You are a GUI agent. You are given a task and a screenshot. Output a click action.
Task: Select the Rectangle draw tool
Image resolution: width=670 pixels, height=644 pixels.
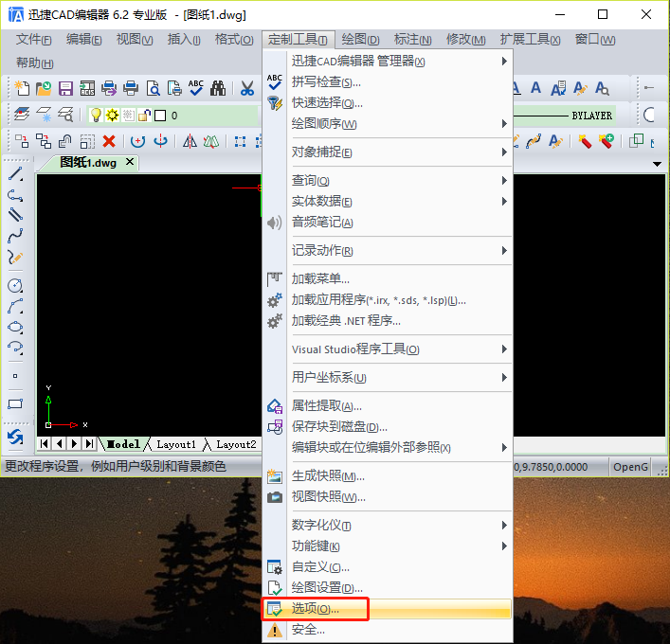[x=15, y=403]
